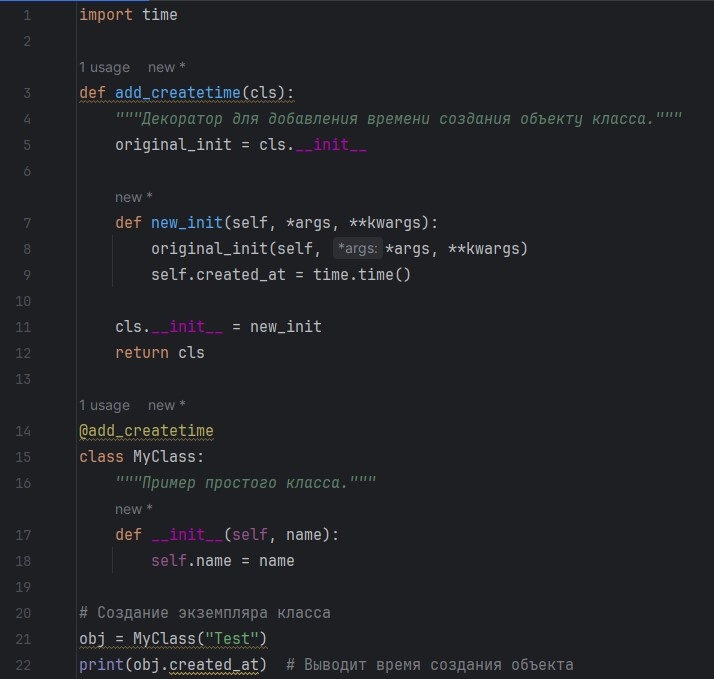Click the original_init call on line 8

click(x=339, y=249)
